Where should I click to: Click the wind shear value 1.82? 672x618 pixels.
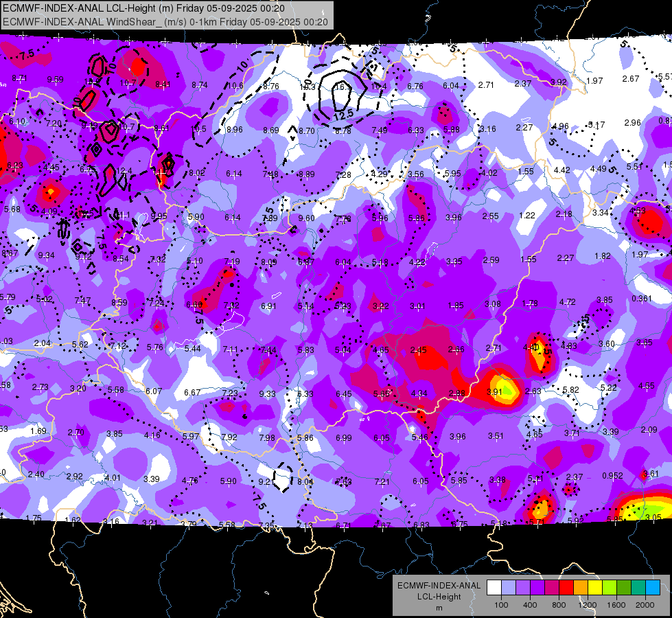[603, 256]
